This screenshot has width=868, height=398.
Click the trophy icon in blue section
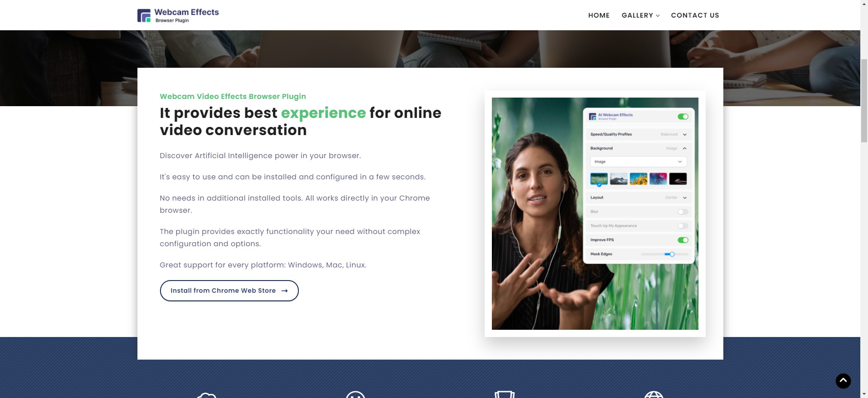click(x=505, y=394)
